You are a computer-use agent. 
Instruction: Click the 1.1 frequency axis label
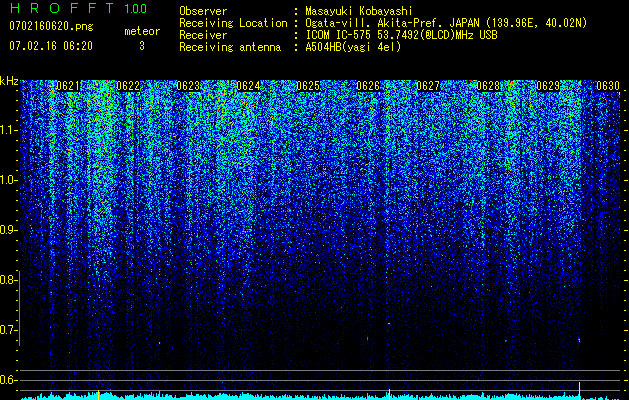(x=7, y=130)
